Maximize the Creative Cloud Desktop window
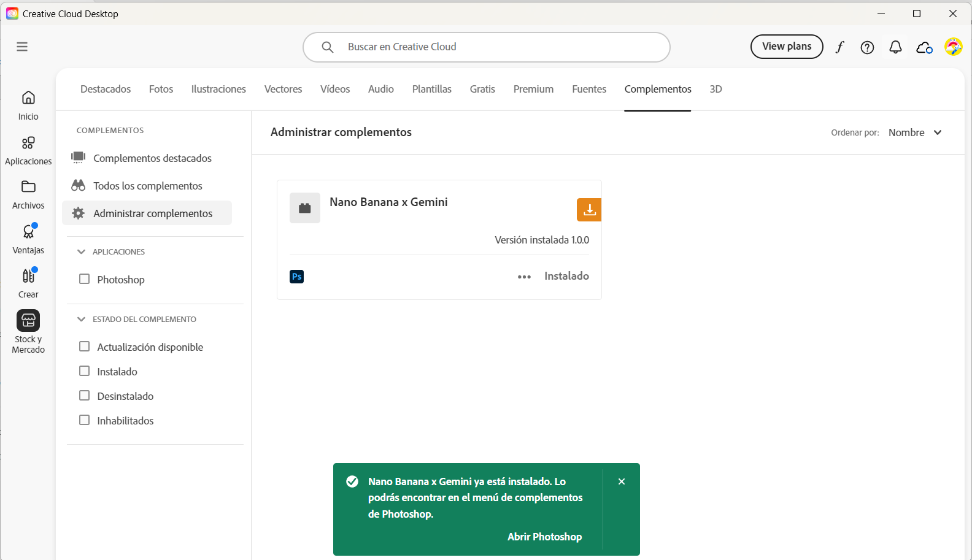This screenshot has height=560, width=972. (x=917, y=13)
